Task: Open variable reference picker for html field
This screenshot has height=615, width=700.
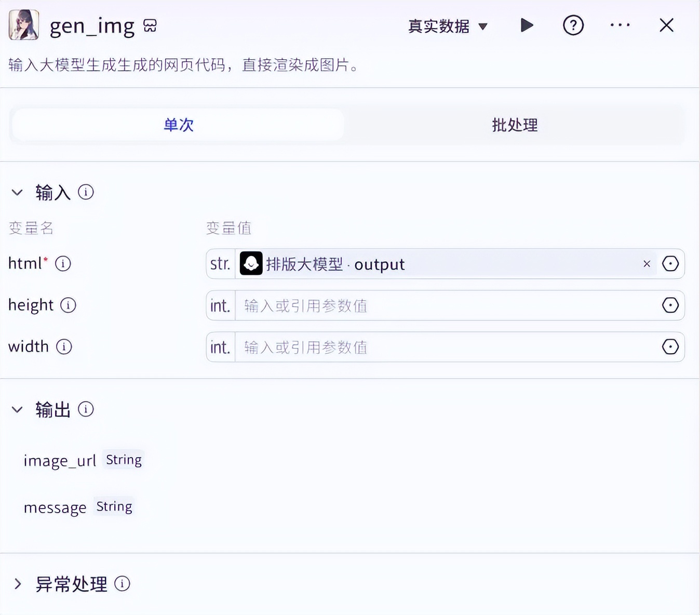Action: tap(670, 264)
